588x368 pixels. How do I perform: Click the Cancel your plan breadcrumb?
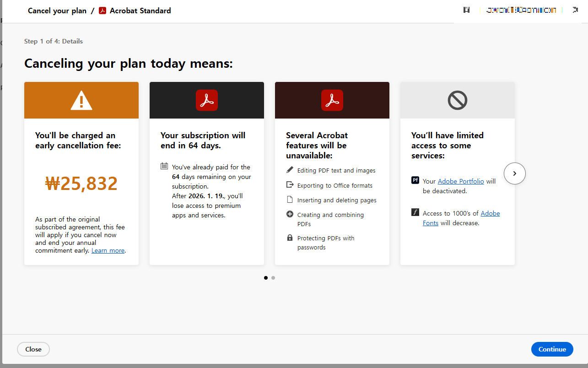coord(57,11)
